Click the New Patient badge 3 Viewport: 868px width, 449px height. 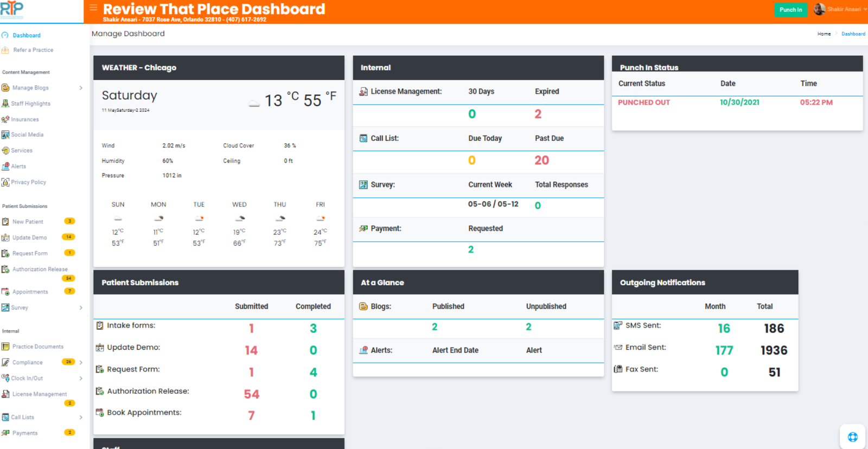point(69,221)
